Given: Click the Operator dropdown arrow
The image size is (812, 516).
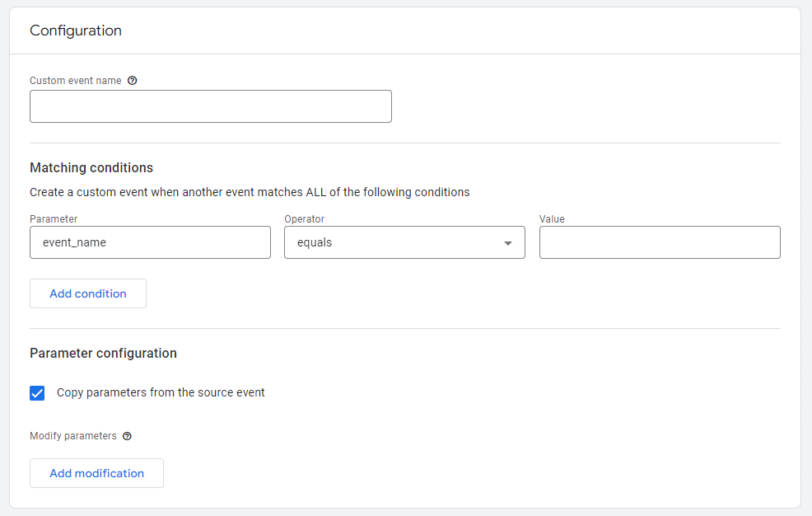Looking at the screenshot, I should point(508,243).
